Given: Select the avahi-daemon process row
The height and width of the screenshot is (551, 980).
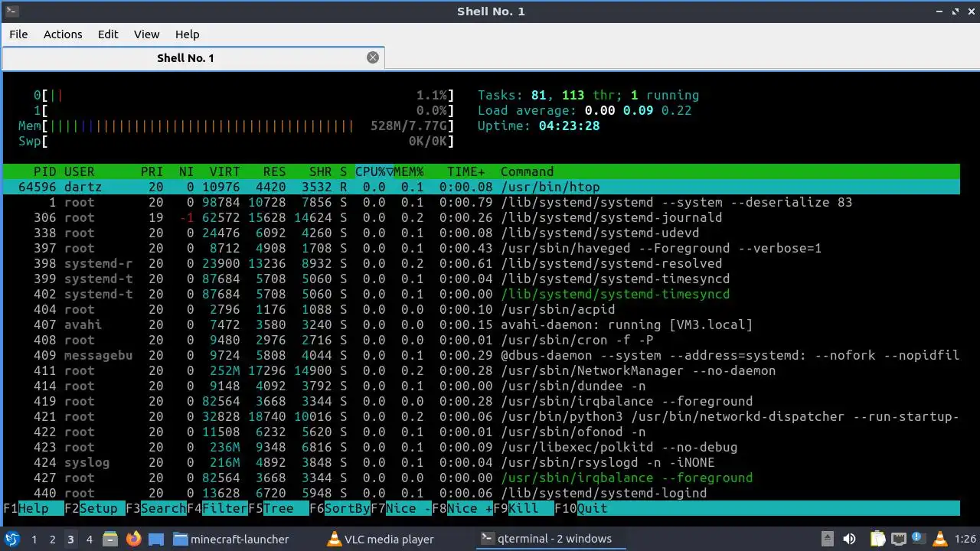Looking at the screenshot, I should [x=481, y=324].
